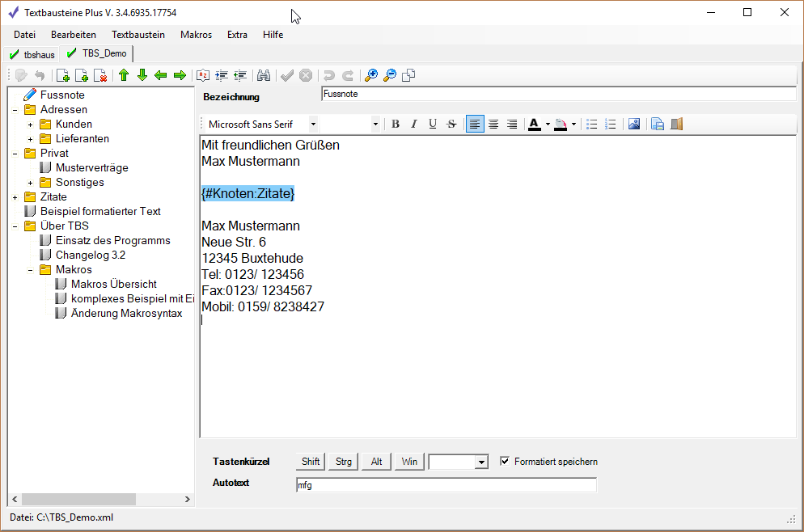Viewport: 804px width, 532px height.
Task: Click the Autotext field containing mfg
Action: point(446,485)
